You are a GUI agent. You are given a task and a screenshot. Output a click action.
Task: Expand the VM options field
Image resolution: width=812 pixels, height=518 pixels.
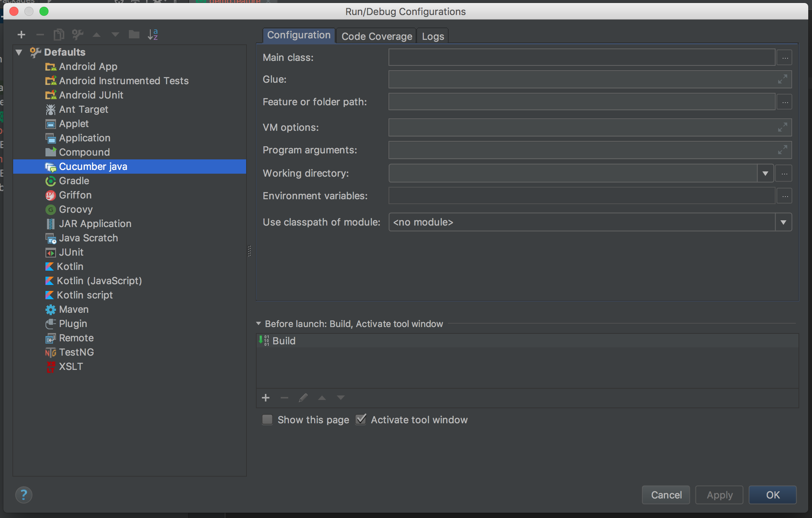[782, 127]
